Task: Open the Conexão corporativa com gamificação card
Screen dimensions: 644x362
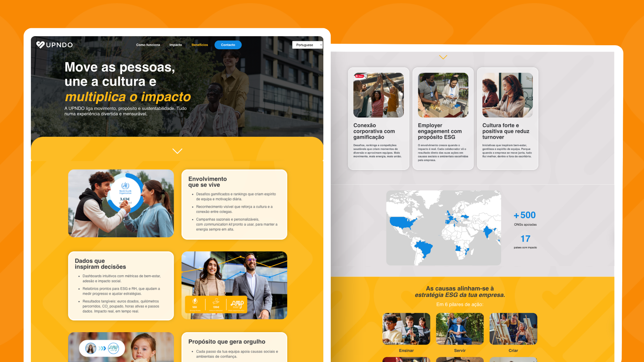Action: point(378,131)
